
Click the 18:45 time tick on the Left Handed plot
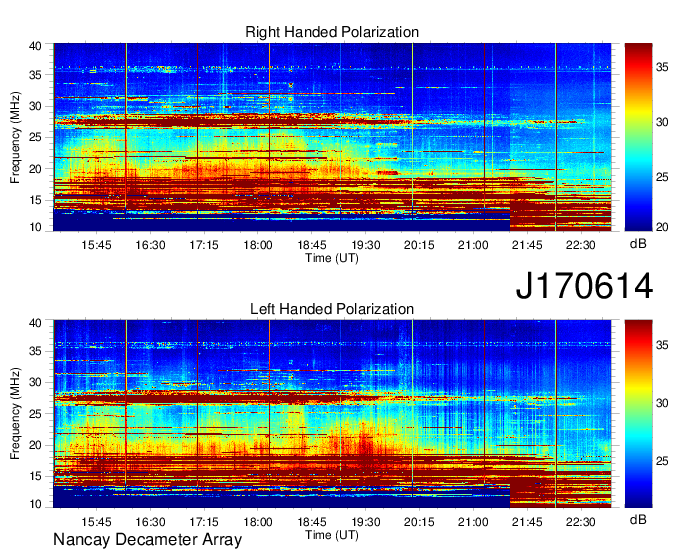[x=311, y=522]
